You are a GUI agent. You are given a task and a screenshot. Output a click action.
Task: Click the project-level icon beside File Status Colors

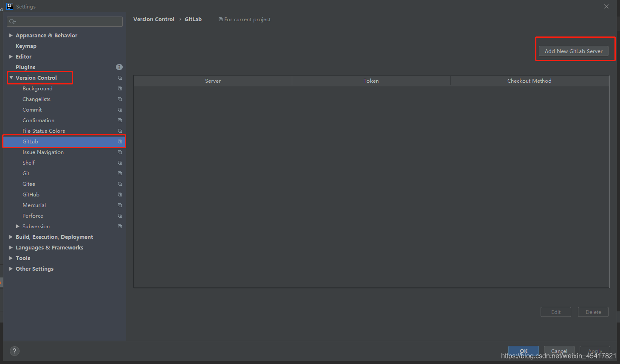pos(120,131)
